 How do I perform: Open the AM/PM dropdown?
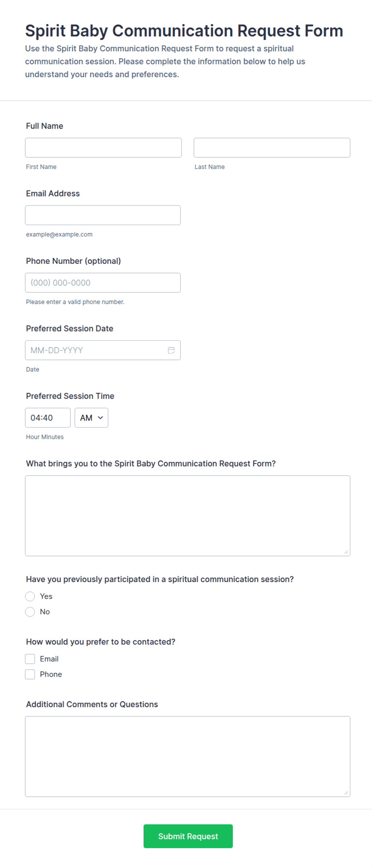pyautogui.click(x=92, y=418)
